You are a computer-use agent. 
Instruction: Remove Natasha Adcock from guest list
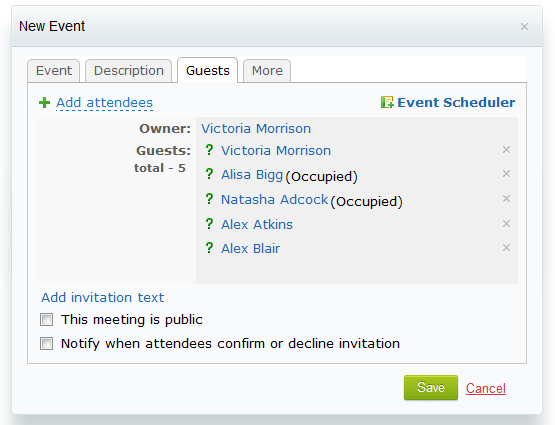click(507, 199)
